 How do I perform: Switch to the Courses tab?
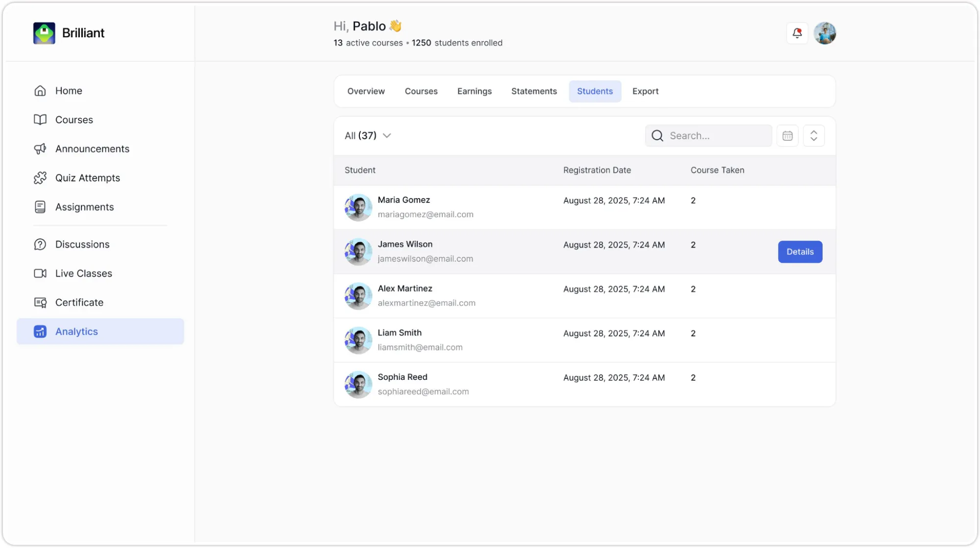[x=421, y=91]
